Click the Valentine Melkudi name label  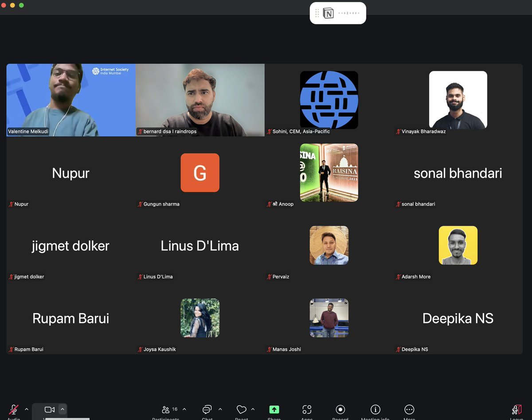[x=28, y=131]
